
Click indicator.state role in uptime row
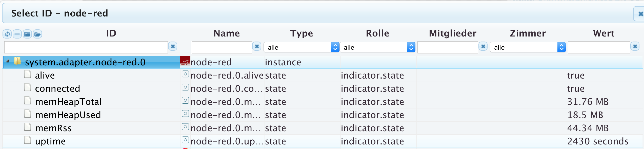[372, 141]
